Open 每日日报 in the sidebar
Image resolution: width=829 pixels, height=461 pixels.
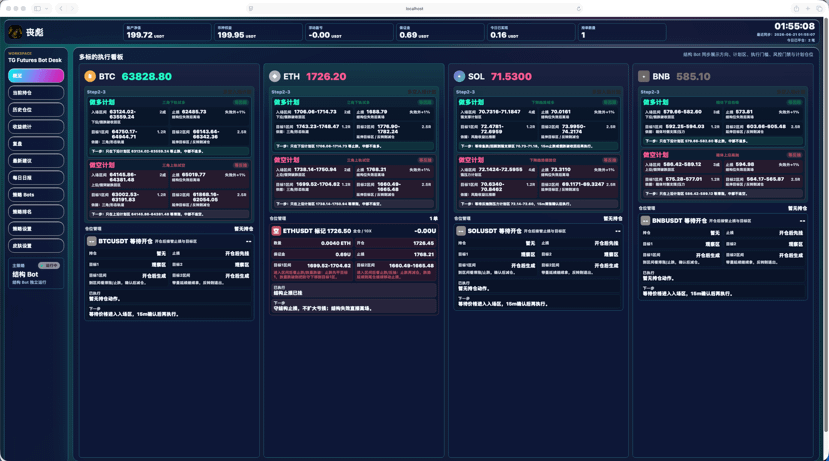click(36, 178)
